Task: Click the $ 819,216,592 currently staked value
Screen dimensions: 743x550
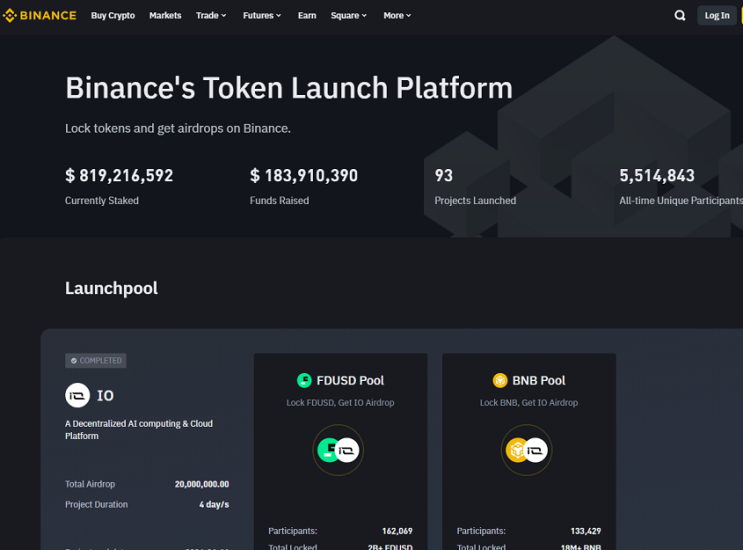Action: [119, 176]
